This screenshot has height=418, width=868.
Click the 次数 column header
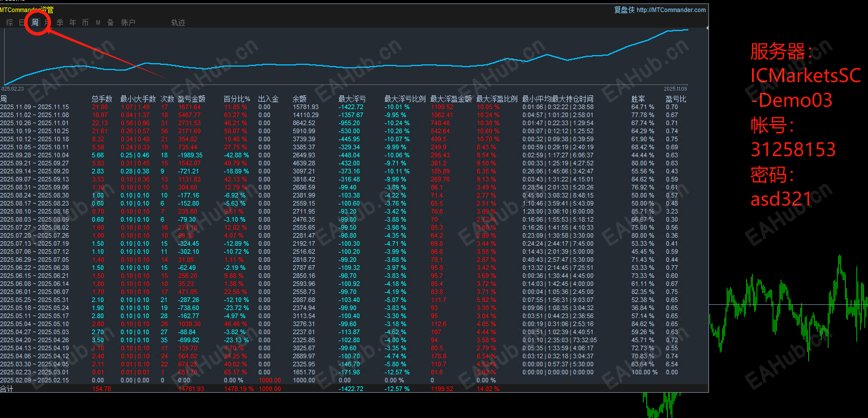pyautogui.click(x=167, y=99)
